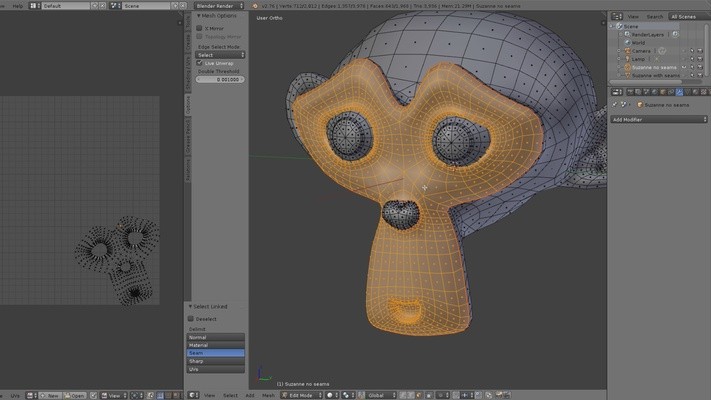Screen dimensions: 711x400
Task: Open the UVs menu in UV editor
Action: point(15,396)
